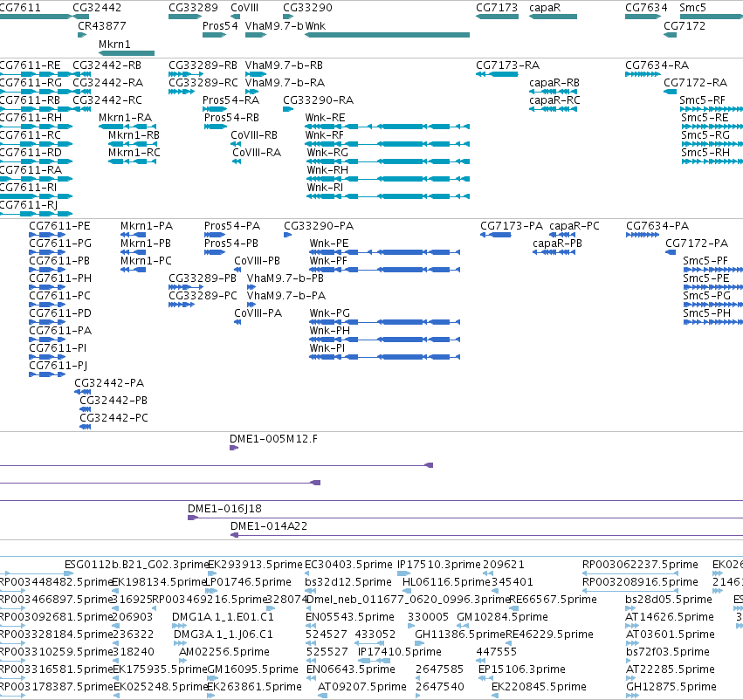The height and width of the screenshot is (700, 743).
Task: Select transcript label 'Wnk-RE'
Action: click(325, 118)
